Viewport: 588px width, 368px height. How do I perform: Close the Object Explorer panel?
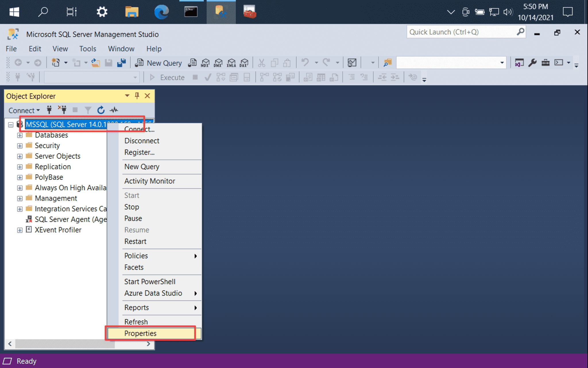coord(147,96)
